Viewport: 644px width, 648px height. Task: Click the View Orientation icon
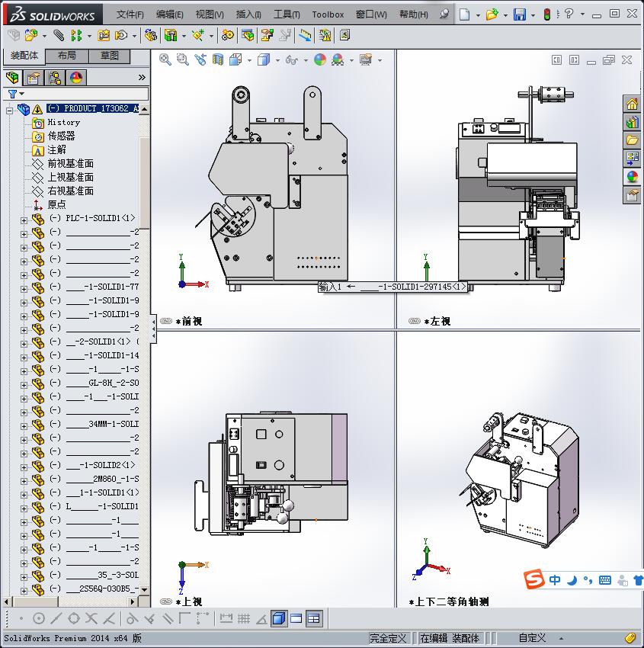[235, 59]
